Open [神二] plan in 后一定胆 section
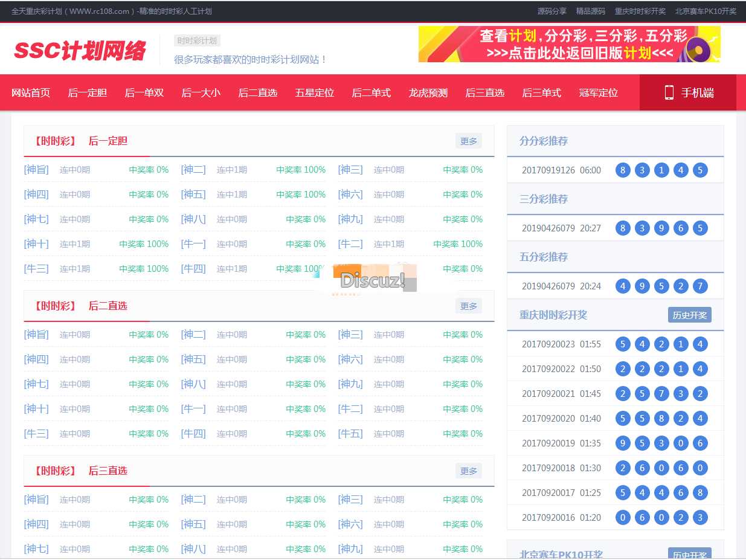Viewport: 746px width, 560px height. 193,170
